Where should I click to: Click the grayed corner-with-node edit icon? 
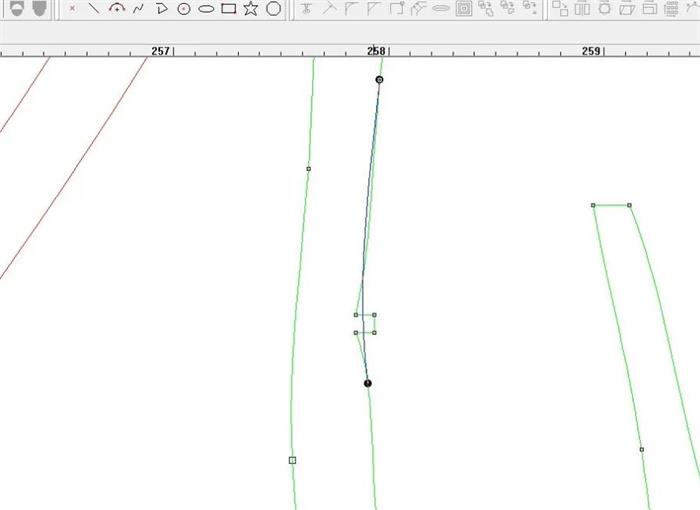396,8
